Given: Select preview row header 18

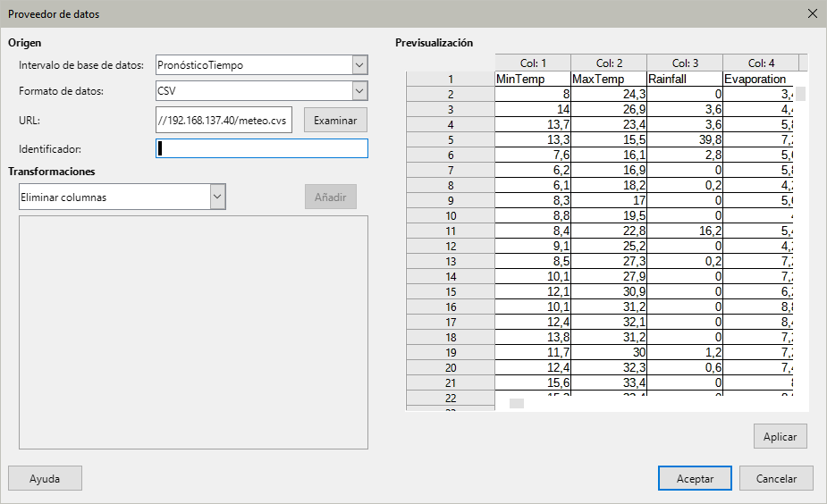Looking at the screenshot, I should click(451, 337).
